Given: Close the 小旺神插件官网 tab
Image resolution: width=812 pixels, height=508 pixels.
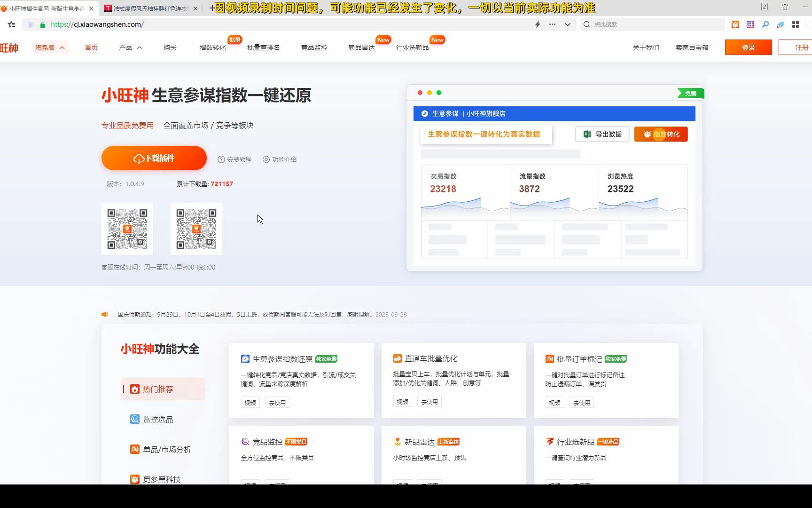Looking at the screenshot, I should (91, 8).
